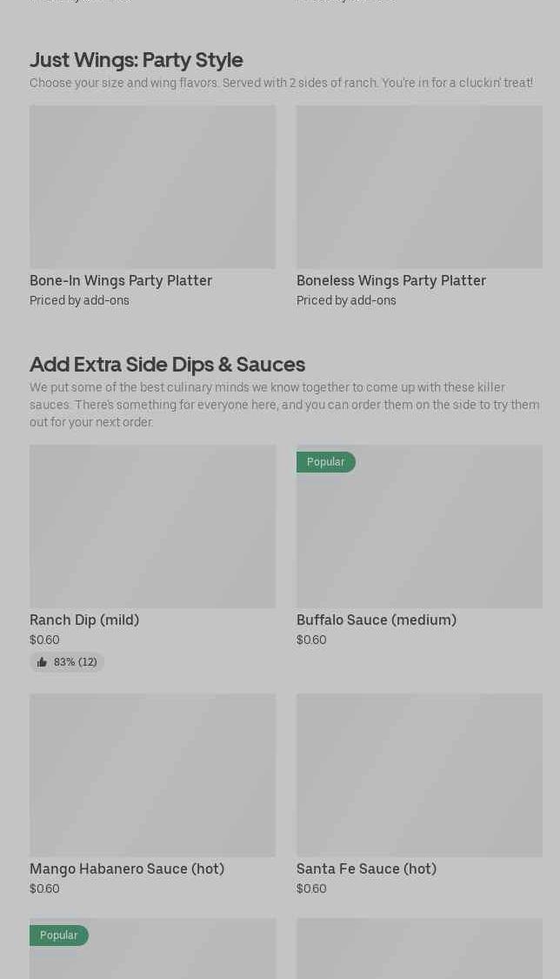Click the Mango Habanero Sauce (hot) title
The image size is (560, 979).
click(x=127, y=868)
